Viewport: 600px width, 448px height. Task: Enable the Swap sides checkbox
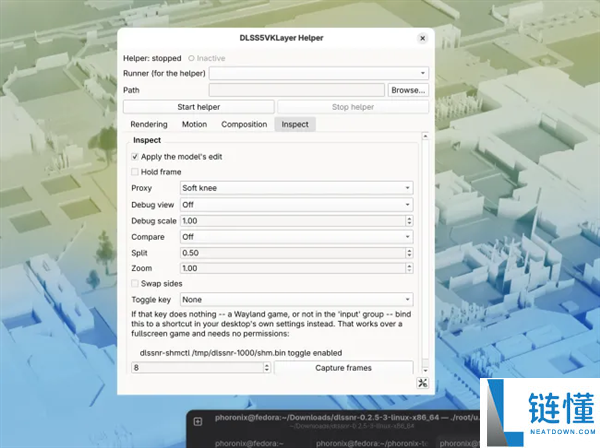[135, 283]
